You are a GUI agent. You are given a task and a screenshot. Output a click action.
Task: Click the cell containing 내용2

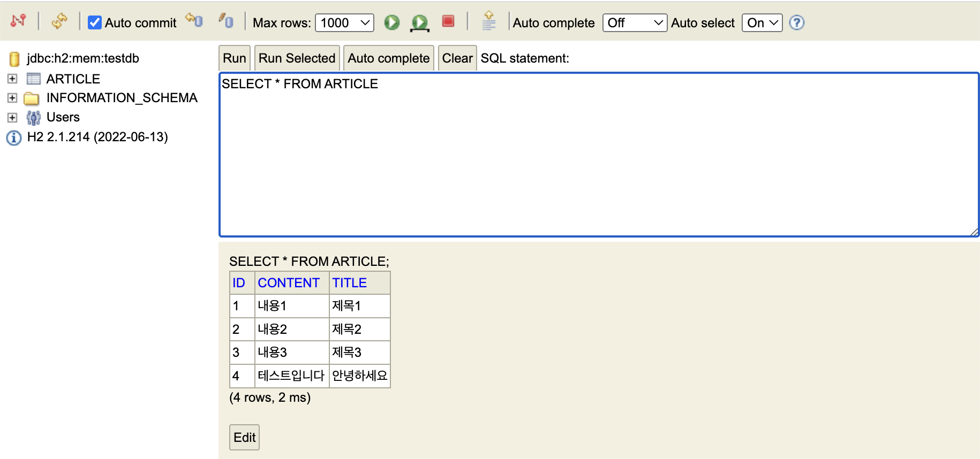point(291,329)
